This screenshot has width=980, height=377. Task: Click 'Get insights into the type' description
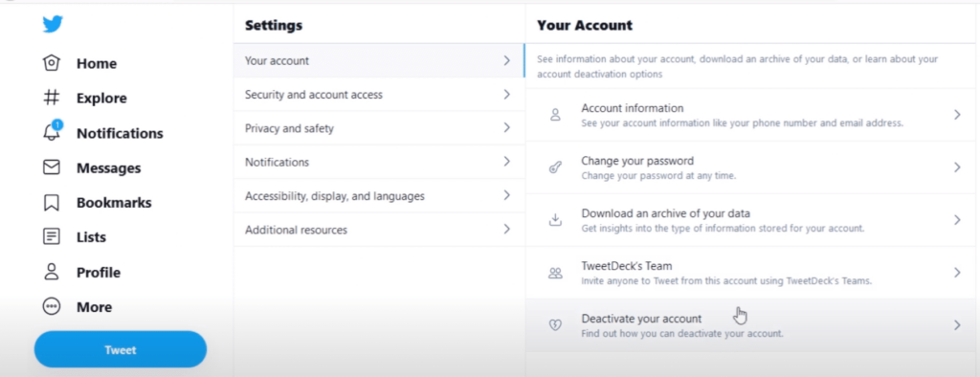point(723,228)
